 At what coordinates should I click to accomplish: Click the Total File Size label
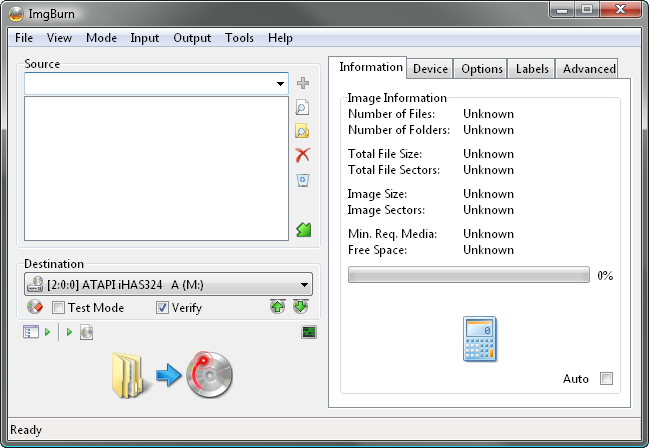click(385, 154)
